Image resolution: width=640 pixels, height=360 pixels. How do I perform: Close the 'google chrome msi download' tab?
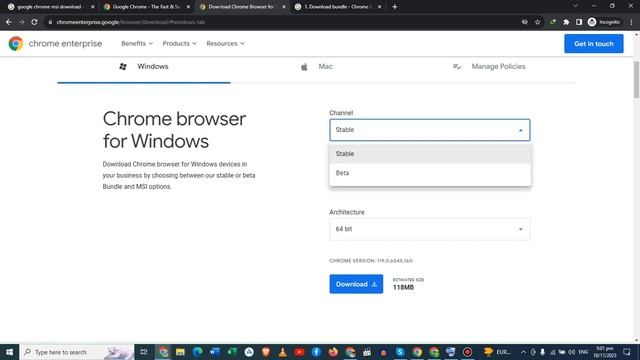click(x=93, y=7)
